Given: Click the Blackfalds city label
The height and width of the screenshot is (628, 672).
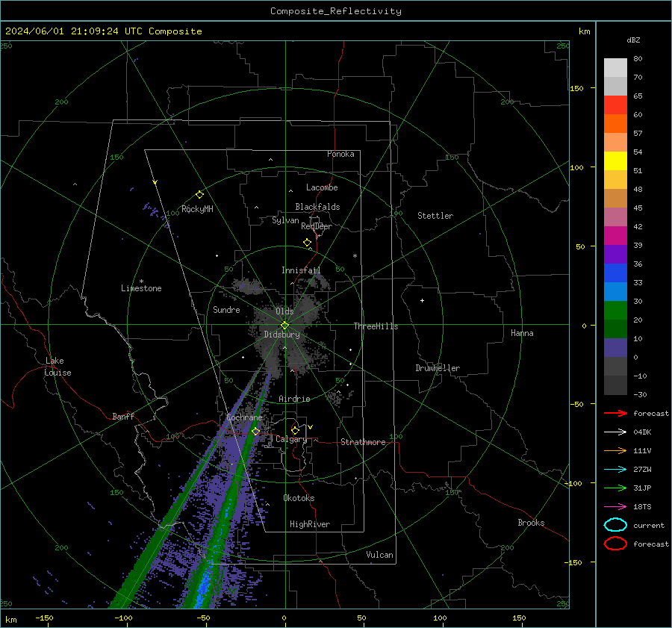Looking at the screenshot, I should 317,207.
